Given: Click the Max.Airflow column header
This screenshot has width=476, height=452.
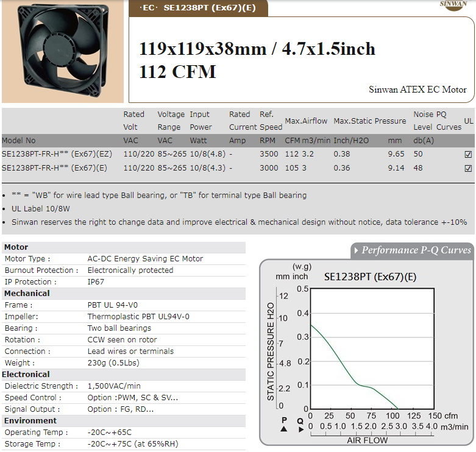Looking at the screenshot, I should pos(307,121).
